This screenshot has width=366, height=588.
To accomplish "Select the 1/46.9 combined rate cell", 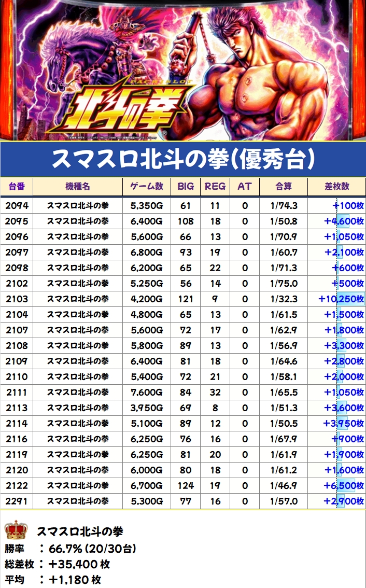I will click(284, 486).
